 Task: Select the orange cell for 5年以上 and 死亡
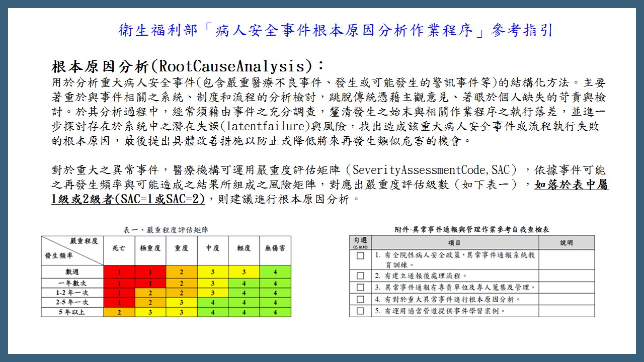(x=119, y=312)
